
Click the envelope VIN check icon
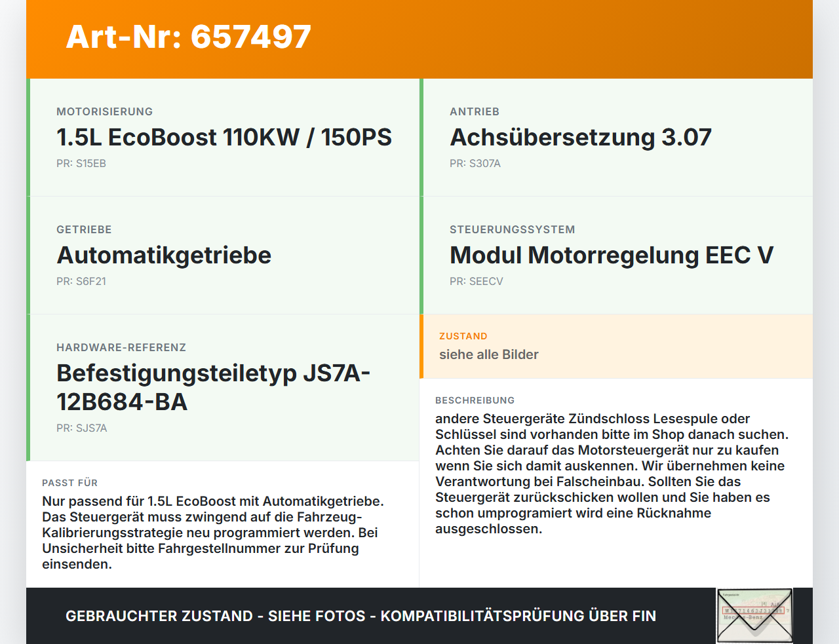tap(754, 616)
